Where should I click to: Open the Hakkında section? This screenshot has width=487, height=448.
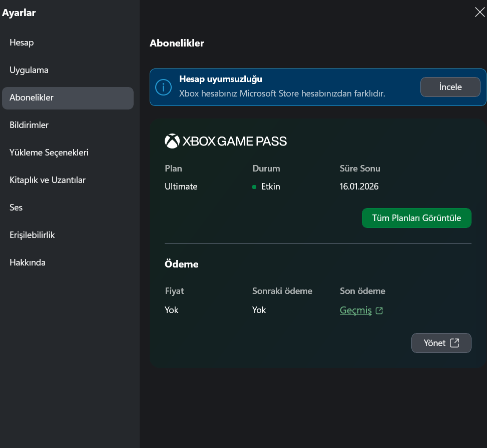coord(68,262)
